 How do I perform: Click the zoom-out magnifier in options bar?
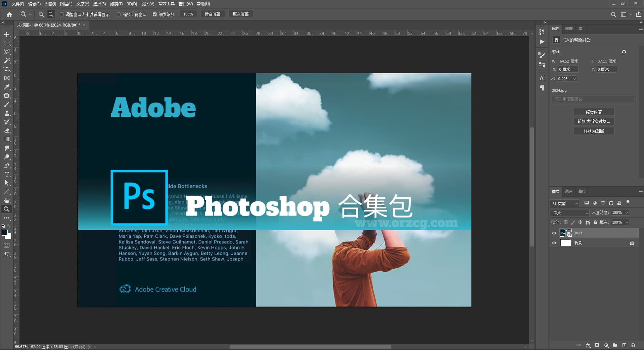click(x=51, y=14)
